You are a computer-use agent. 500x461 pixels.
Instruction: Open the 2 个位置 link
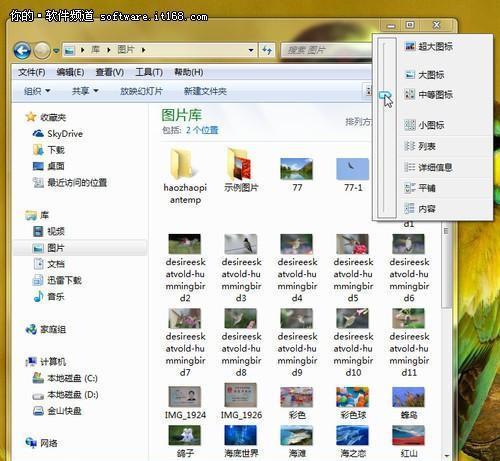pyautogui.click(x=202, y=130)
